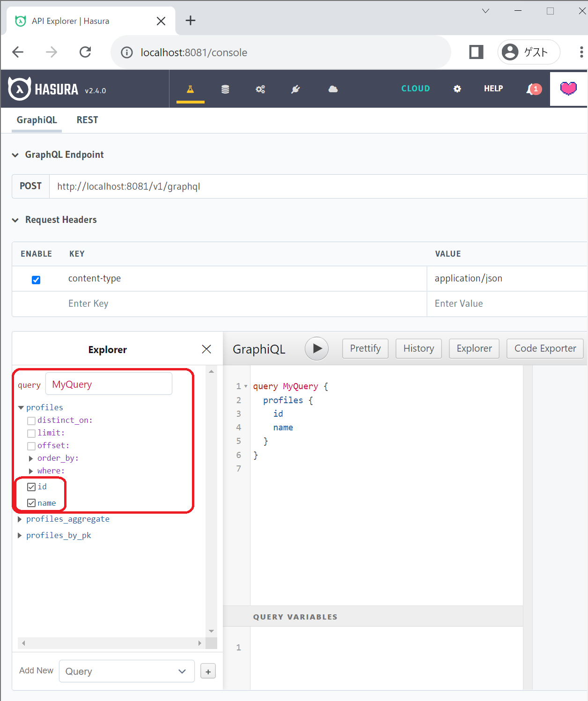Open the API flask icon tab
The image size is (588, 701).
tap(191, 89)
